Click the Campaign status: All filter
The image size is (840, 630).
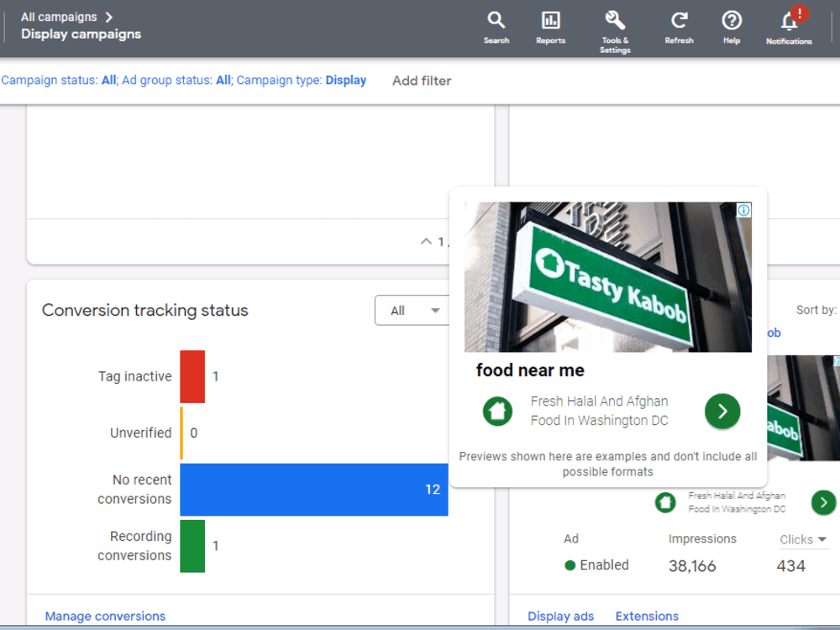59,81
